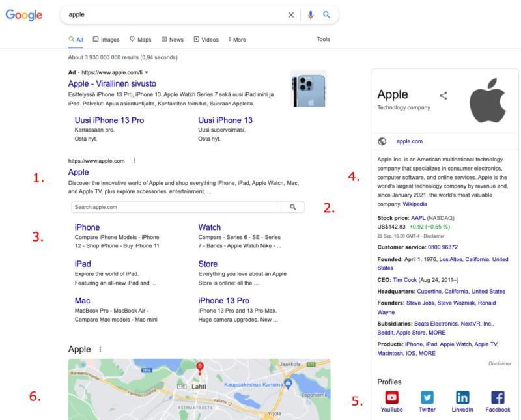
Task: Open the search Tools options
Action: 323,39
